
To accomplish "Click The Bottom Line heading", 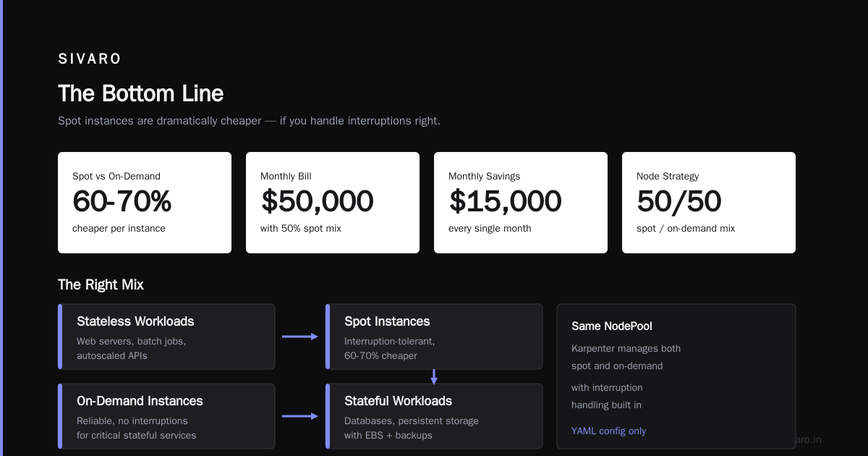I will pyautogui.click(x=141, y=93).
